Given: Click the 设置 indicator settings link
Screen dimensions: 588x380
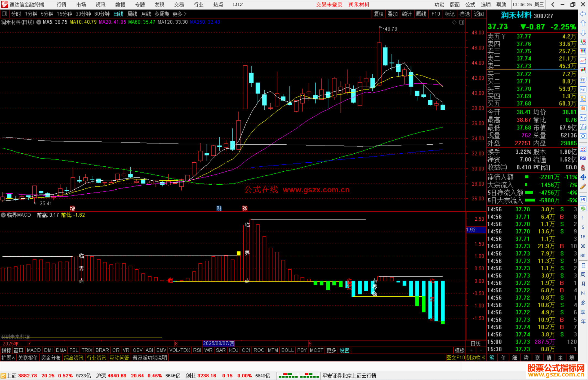Looking at the screenshot, I should coord(344,350).
